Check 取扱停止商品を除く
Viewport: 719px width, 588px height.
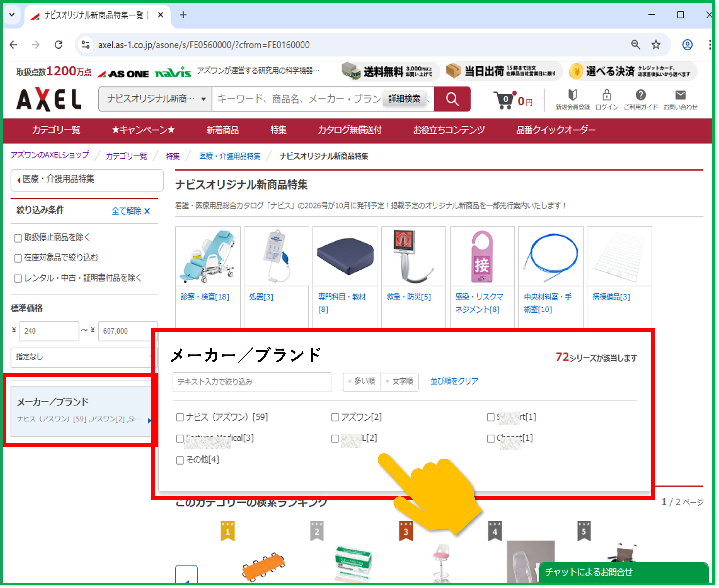point(18,238)
